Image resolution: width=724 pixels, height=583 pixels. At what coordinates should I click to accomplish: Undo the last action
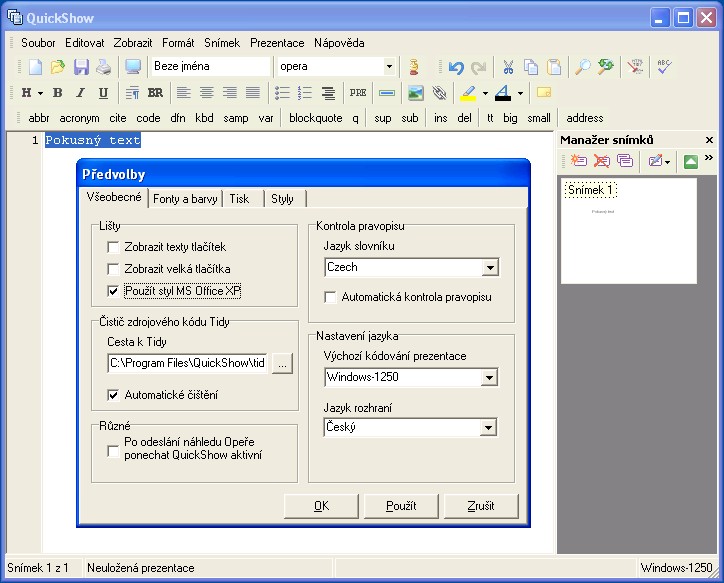click(x=456, y=67)
